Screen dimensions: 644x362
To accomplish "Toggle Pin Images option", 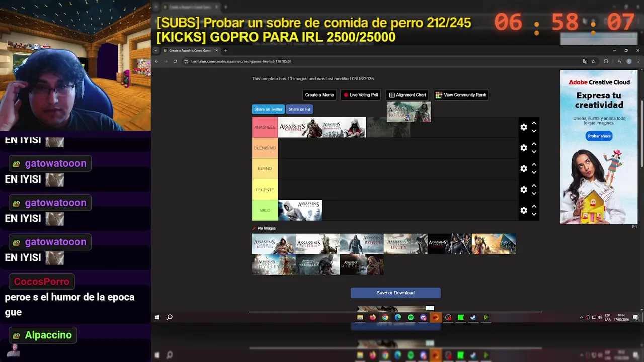I will pos(264,228).
